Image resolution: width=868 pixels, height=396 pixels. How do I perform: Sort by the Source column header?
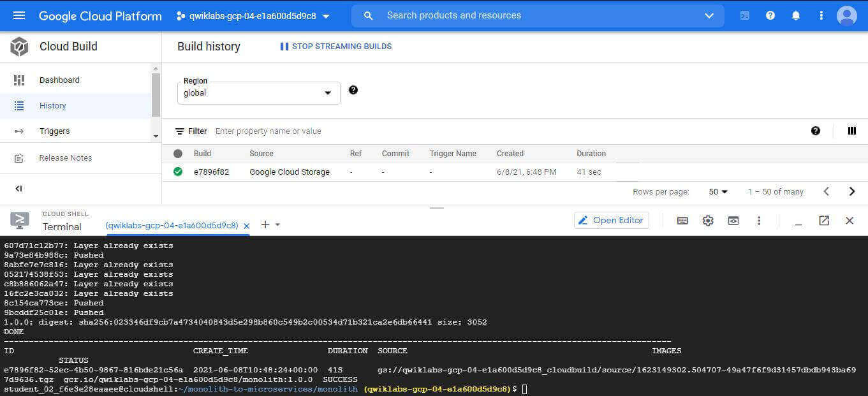pos(261,154)
